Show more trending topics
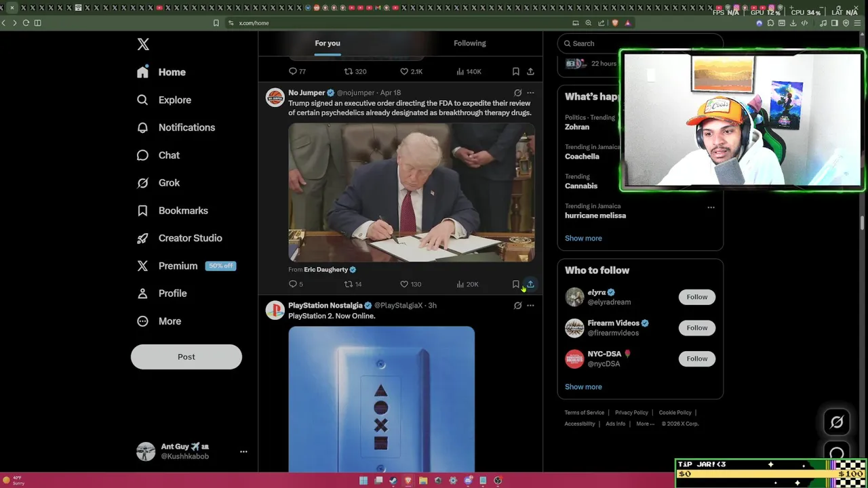Viewport: 868px width, 488px height. tap(583, 238)
